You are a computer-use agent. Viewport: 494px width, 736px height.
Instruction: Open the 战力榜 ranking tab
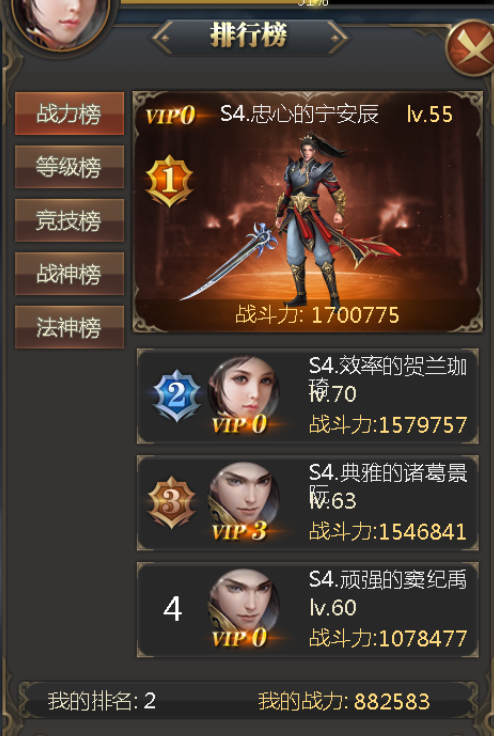click(x=69, y=114)
